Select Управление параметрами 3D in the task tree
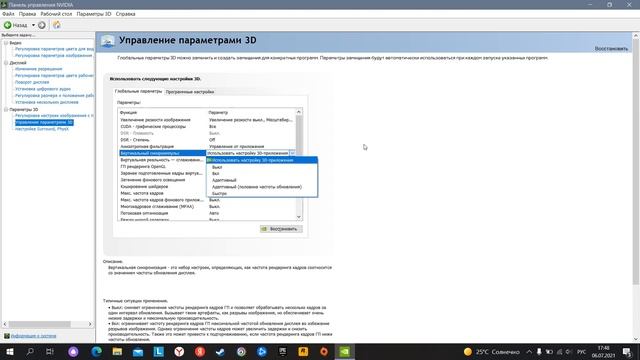 pos(44,122)
